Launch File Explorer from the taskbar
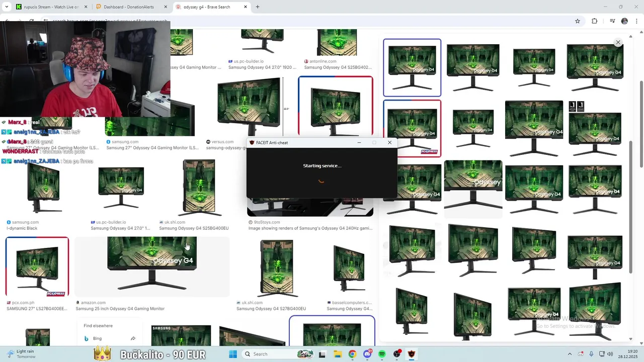 337,354
